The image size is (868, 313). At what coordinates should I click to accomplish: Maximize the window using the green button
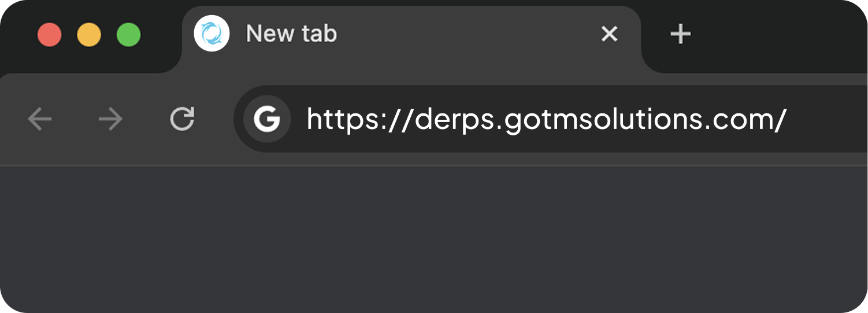pyautogui.click(x=128, y=35)
